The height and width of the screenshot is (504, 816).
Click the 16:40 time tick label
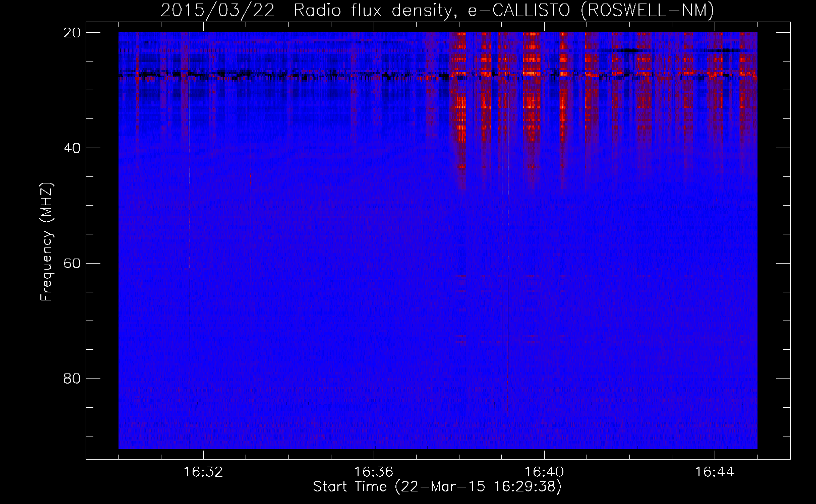tap(544, 472)
